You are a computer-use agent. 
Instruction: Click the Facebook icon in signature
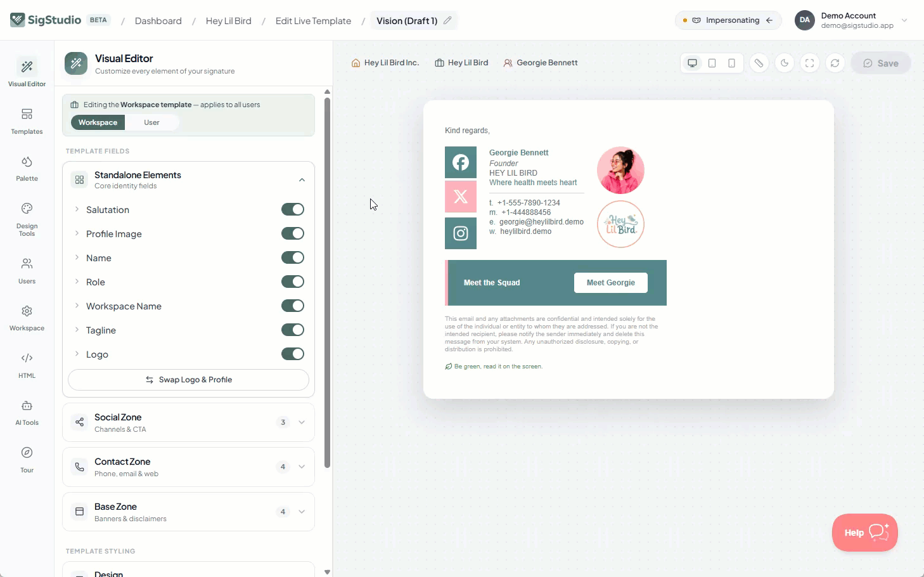[461, 162]
